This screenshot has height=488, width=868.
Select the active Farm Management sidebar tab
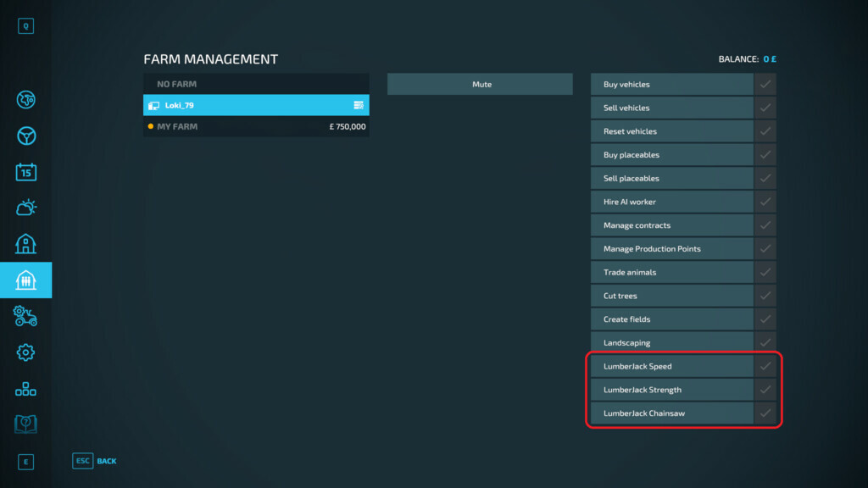coord(25,280)
